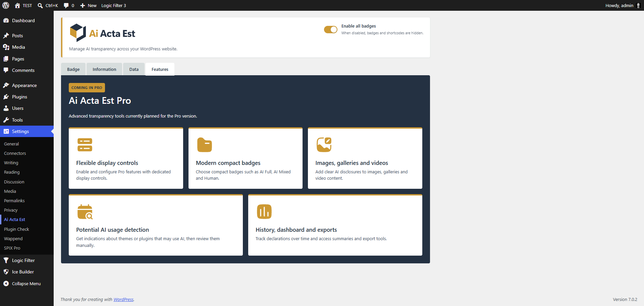644x306 pixels.
Task: Open the Discussion settings page
Action: 14,182
